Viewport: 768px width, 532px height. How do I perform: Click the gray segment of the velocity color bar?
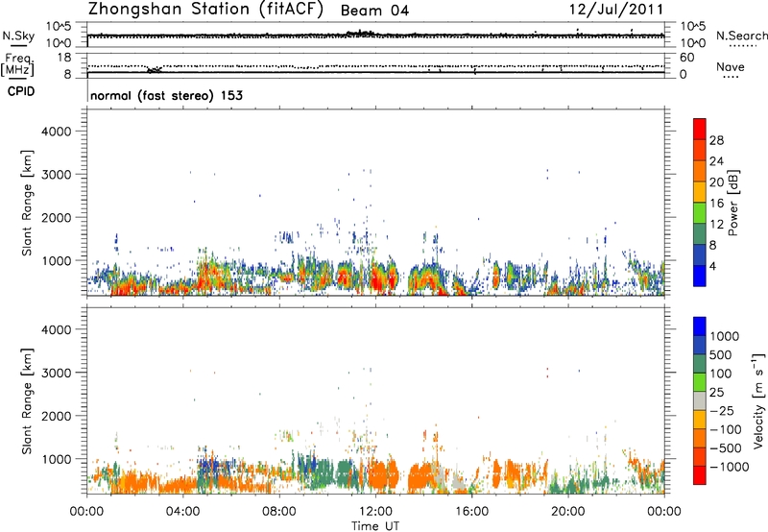700,401
